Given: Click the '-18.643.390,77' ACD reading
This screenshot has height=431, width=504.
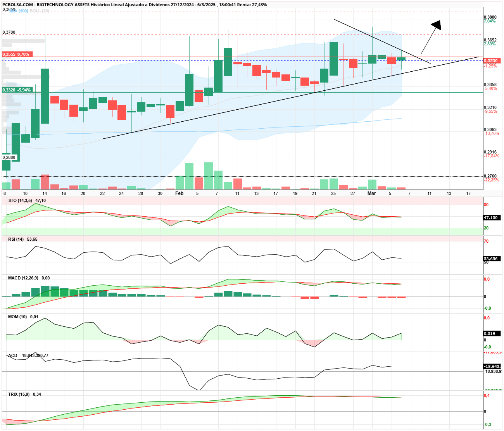Looking at the screenshot, I should click(35, 355).
